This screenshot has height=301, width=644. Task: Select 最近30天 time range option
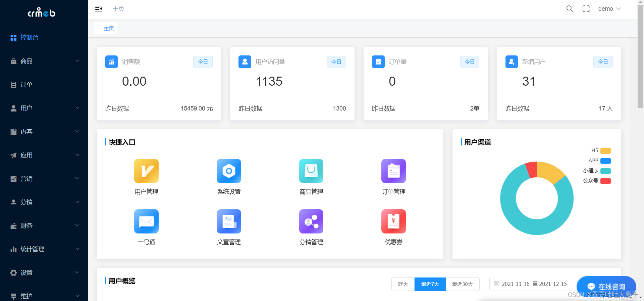tap(463, 284)
